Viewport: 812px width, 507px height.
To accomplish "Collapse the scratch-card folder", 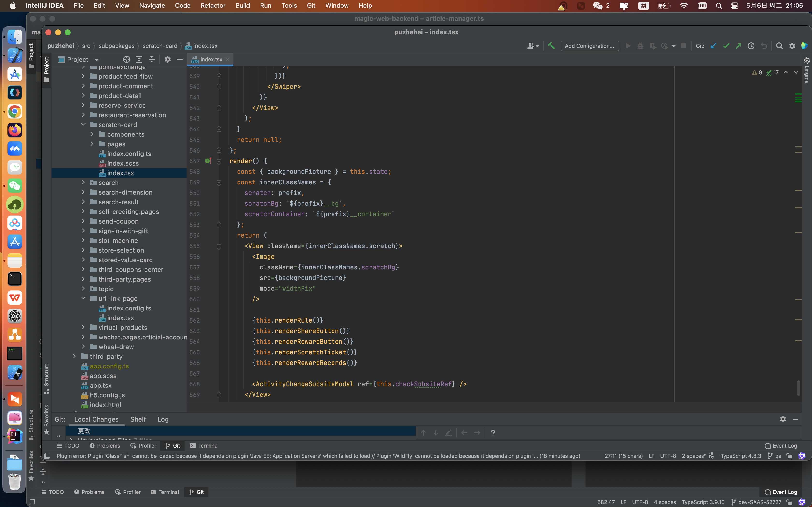I will [83, 124].
